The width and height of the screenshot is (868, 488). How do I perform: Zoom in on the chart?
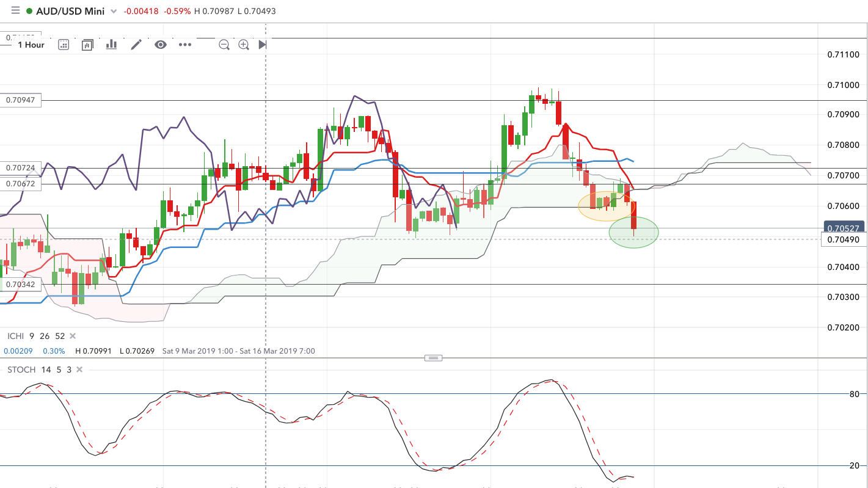click(244, 45)
